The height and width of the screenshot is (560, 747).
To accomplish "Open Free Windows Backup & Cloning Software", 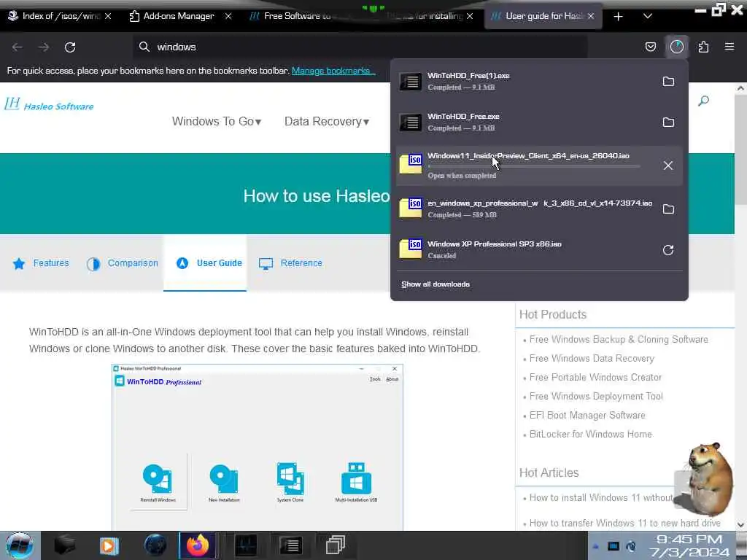I will 619,340.
